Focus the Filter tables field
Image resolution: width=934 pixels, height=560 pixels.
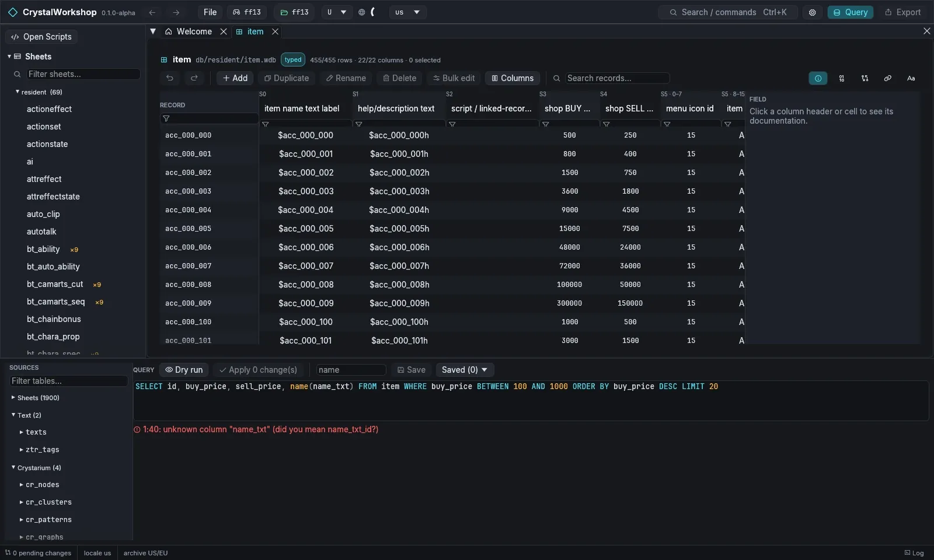(x=69, y=381)
